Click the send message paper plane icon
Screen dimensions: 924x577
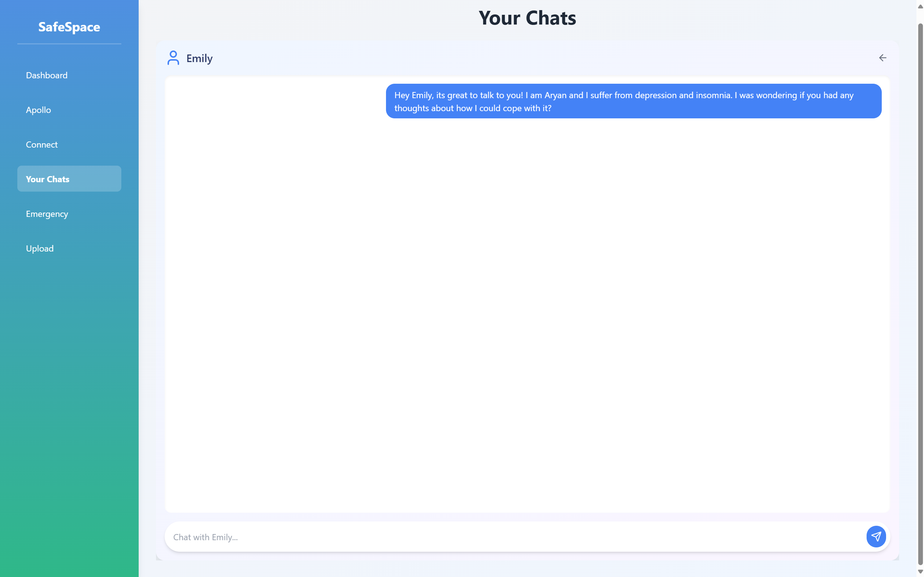[876, 537]
